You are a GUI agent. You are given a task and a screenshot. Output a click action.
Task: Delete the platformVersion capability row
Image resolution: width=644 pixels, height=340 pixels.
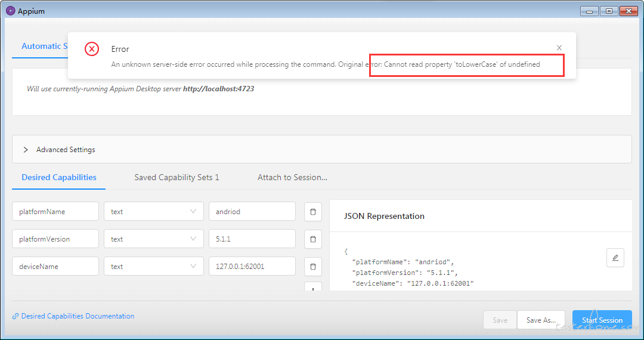click(x=313, y=239)
